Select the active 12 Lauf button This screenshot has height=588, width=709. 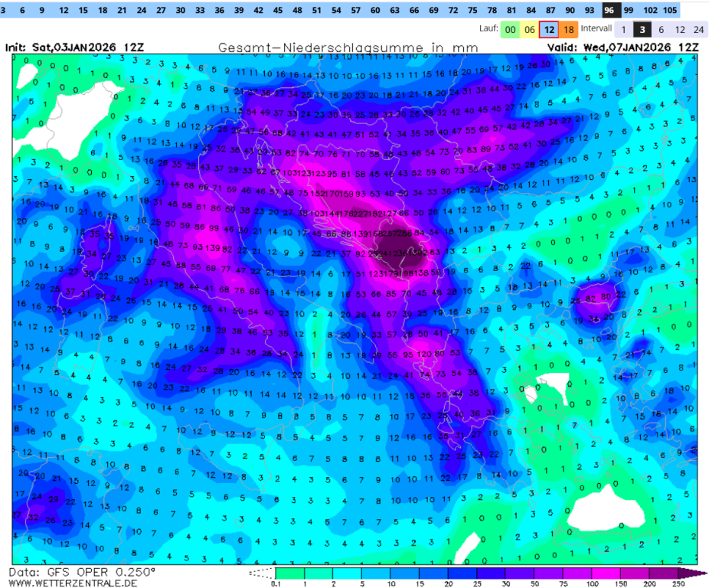(x=549, y=30)
